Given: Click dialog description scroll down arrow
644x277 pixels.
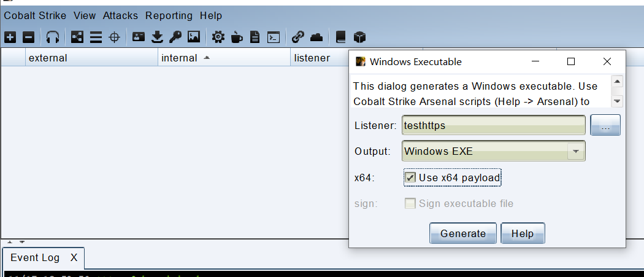Looking at the screenshot, I should click(x=617, y=101).
